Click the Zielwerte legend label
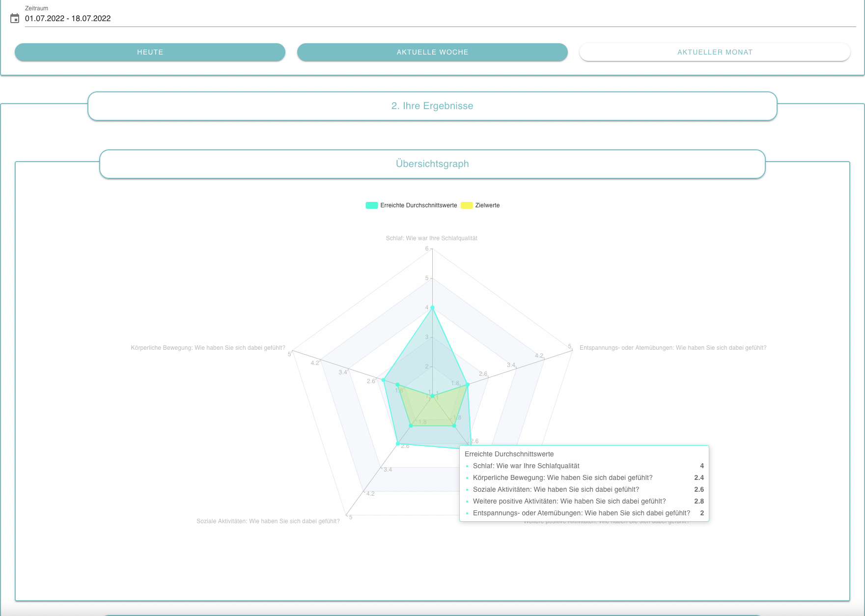This screenshot has height=616, width=865. (487, 205)
